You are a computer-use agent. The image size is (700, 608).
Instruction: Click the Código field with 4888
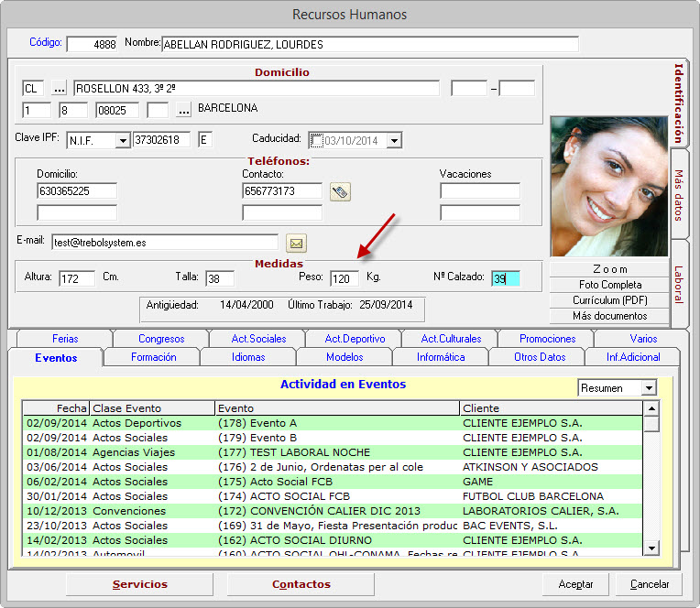click(x=92, y=44)
